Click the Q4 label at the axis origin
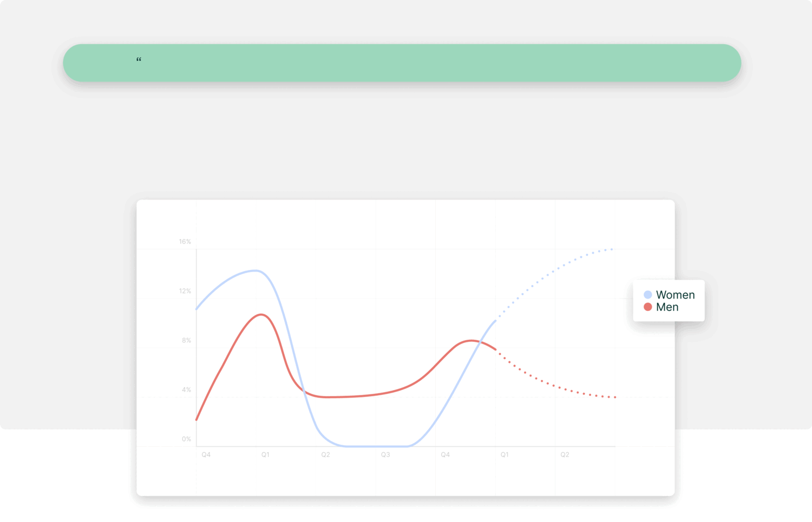 [x=206, y=455]
